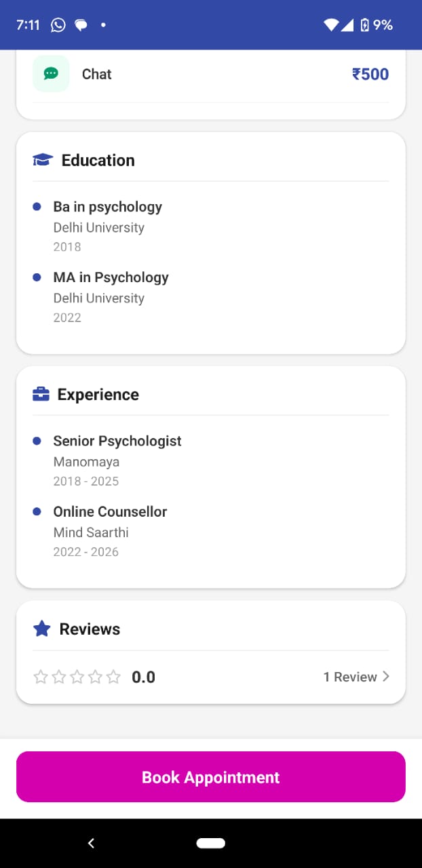Viewport: 422px width, 868px height.
Task: Select the third star to rate
Action: [77, 677]
